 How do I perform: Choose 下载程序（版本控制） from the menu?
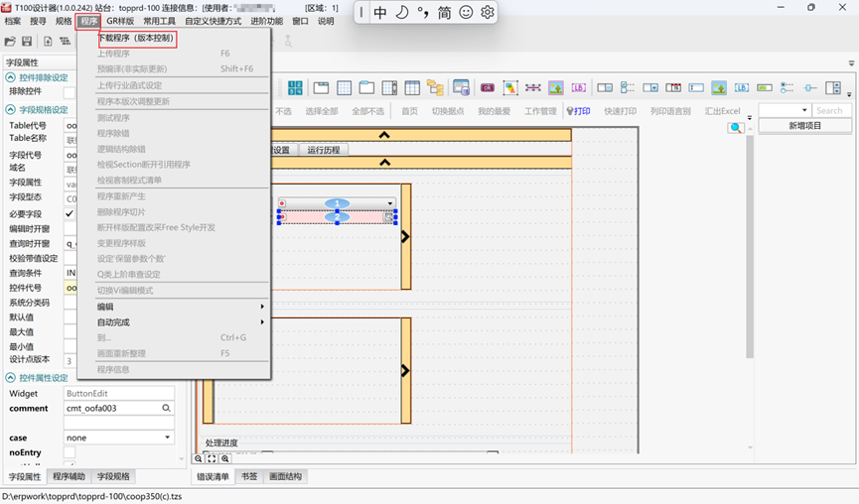[136, 38]
